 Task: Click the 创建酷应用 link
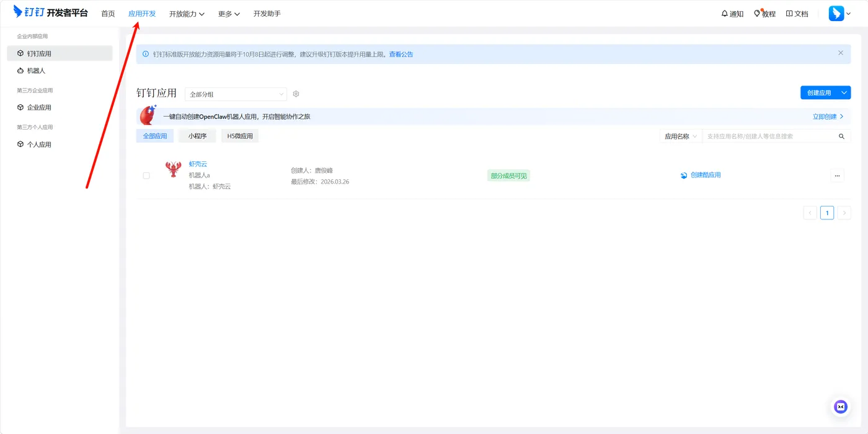click(706, 175)
